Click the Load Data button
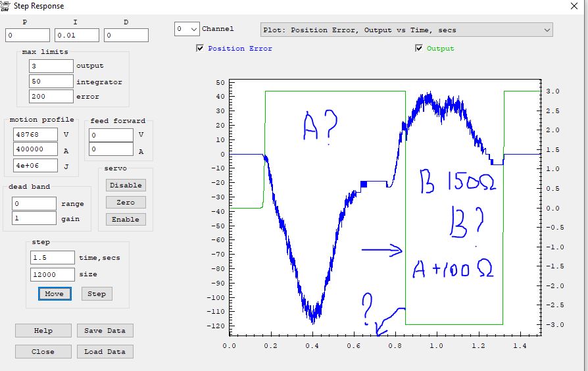The width and height of the screenshot is (588, 371). coord(105,351)
